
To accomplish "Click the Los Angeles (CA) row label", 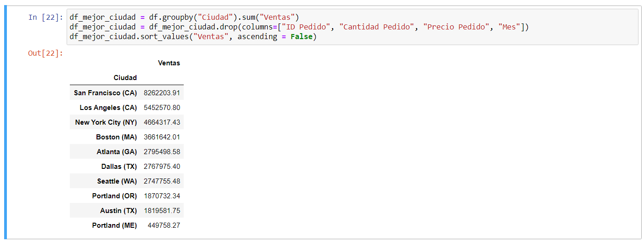I will pyautogui.click(x=108, y=108).
